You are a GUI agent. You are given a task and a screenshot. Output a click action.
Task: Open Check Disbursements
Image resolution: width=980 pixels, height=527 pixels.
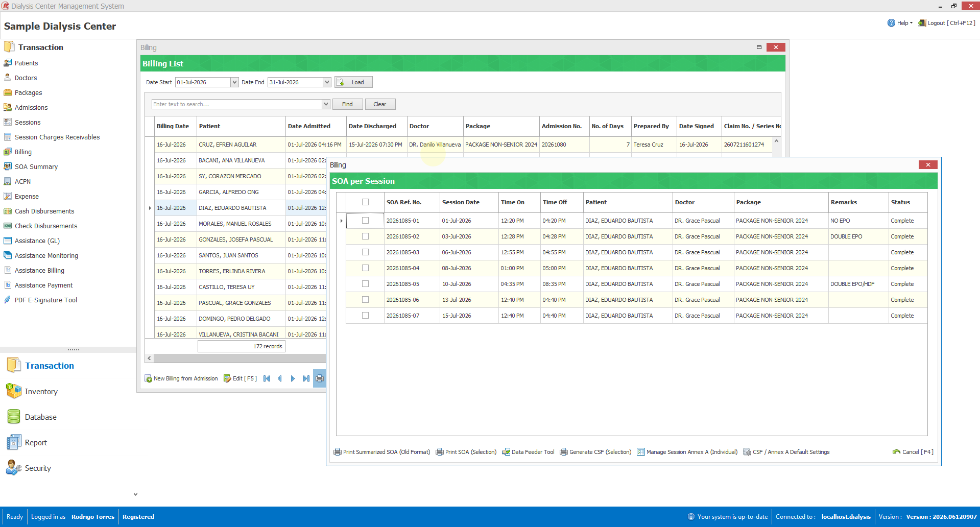(x=46, y=226)
